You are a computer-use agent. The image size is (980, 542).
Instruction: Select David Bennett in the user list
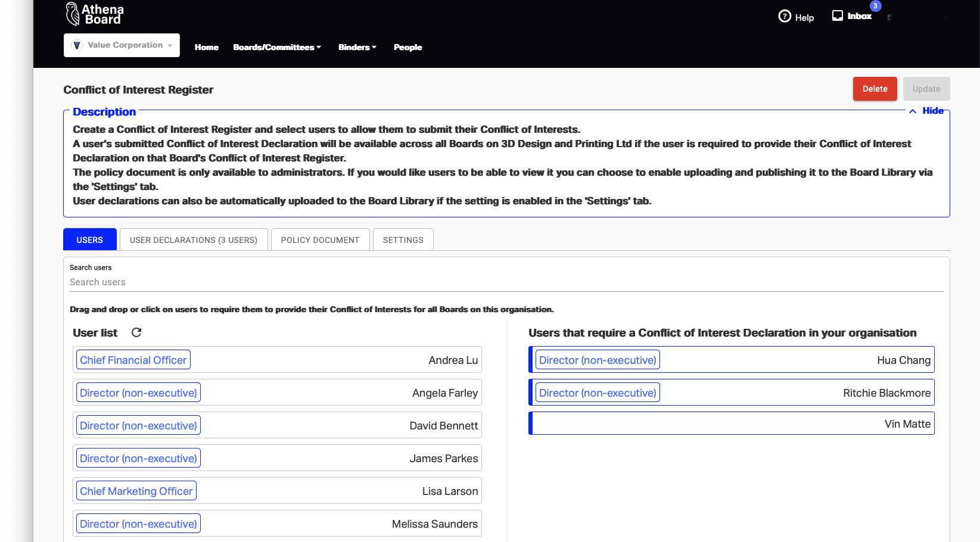tap(277, 425)
